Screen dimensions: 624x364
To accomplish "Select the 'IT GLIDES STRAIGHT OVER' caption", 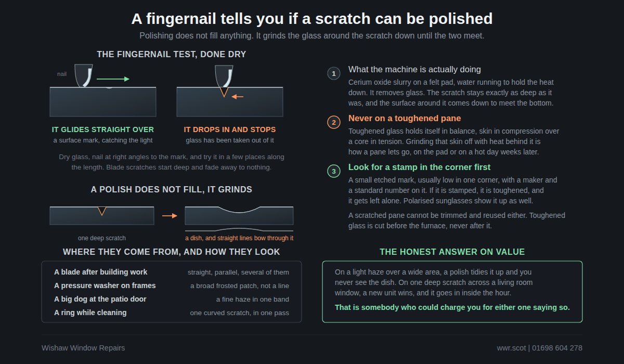I will (103, 129).
